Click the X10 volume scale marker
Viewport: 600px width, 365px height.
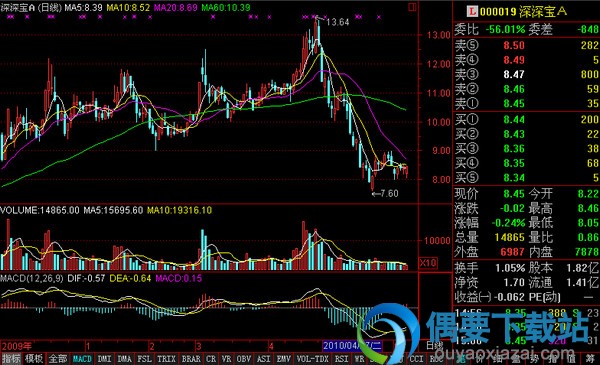point(428,263)
